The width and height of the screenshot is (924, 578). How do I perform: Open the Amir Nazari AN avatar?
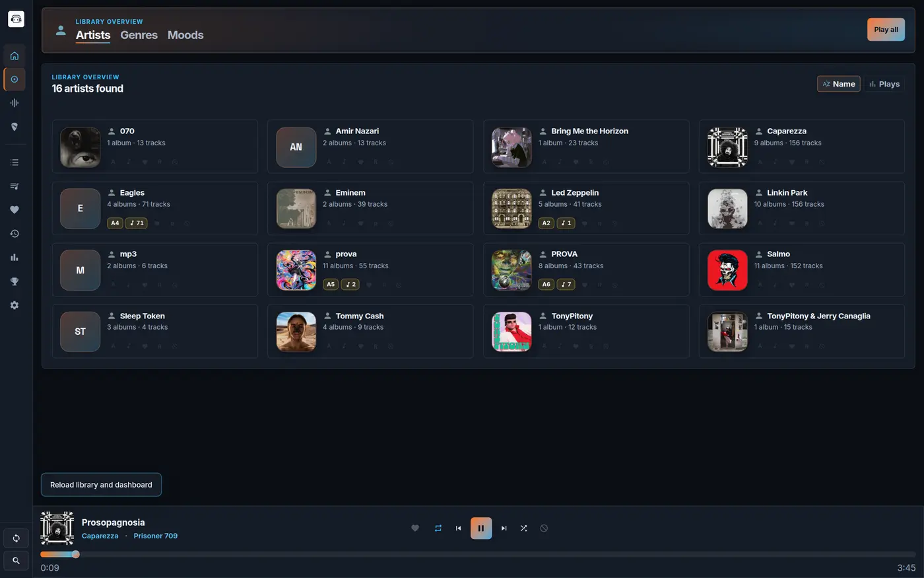click(296, 147)
